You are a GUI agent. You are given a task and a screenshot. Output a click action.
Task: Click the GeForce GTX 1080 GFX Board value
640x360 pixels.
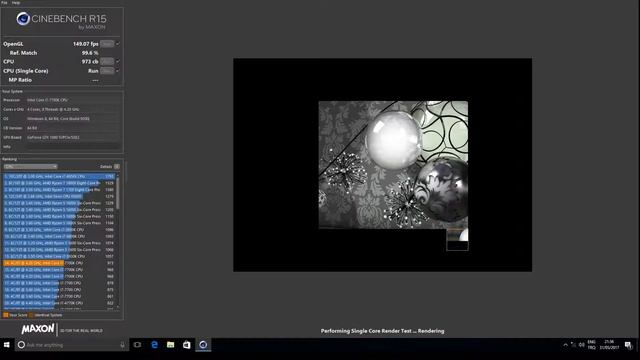(53, 138)
